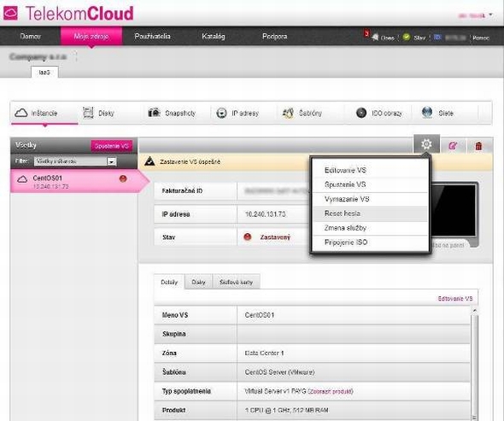
Task: Click the CentOS Server (VMware) template value
Action: tap(279, 372)
